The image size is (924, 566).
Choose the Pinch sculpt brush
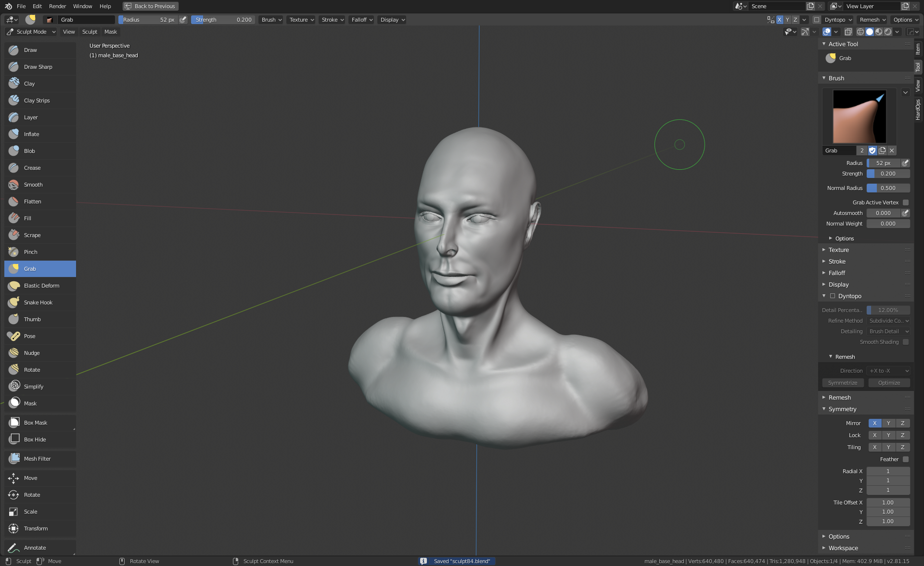coord(31,252)
